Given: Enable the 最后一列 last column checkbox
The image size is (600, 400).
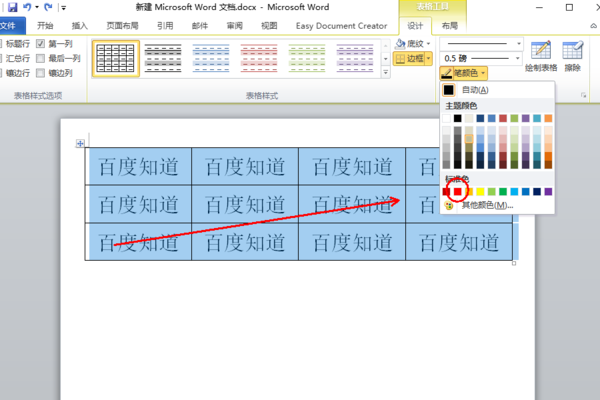Looking at the screenshot, I should pyautogui.click(x=41, y=58).
